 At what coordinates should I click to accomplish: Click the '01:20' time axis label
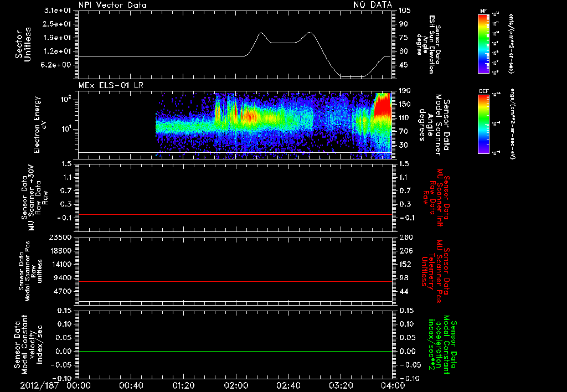183,386
